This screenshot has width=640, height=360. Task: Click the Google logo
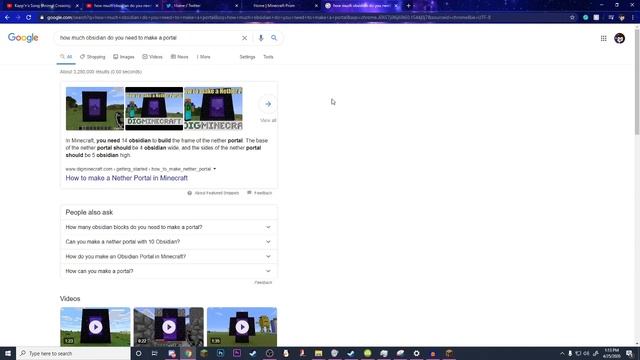point(23,38)
